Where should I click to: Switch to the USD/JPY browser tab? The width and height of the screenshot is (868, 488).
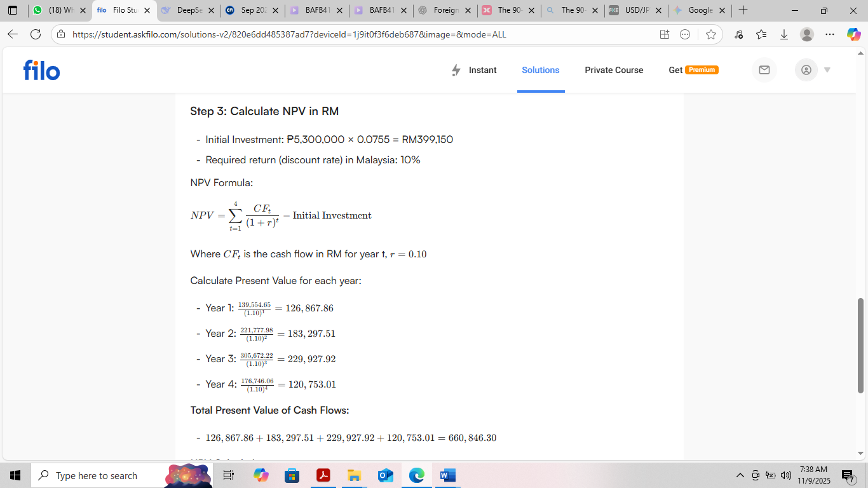635,10
